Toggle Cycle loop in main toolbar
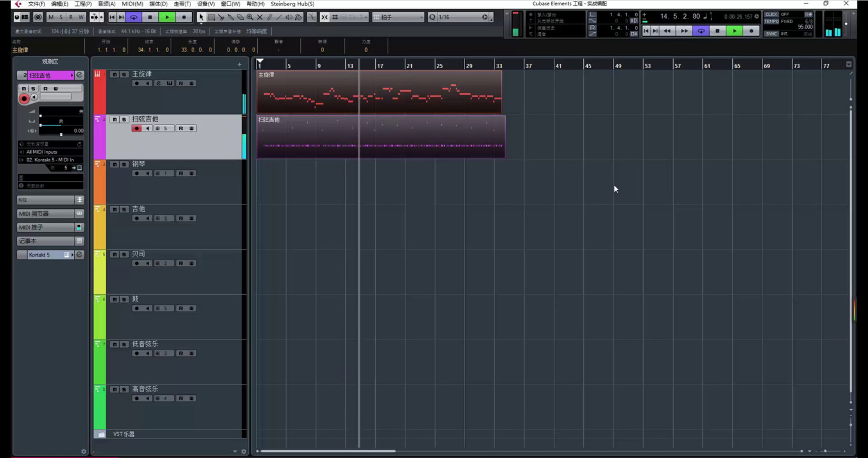The height and width of the screenshot is (458, 868). point(134,17)
